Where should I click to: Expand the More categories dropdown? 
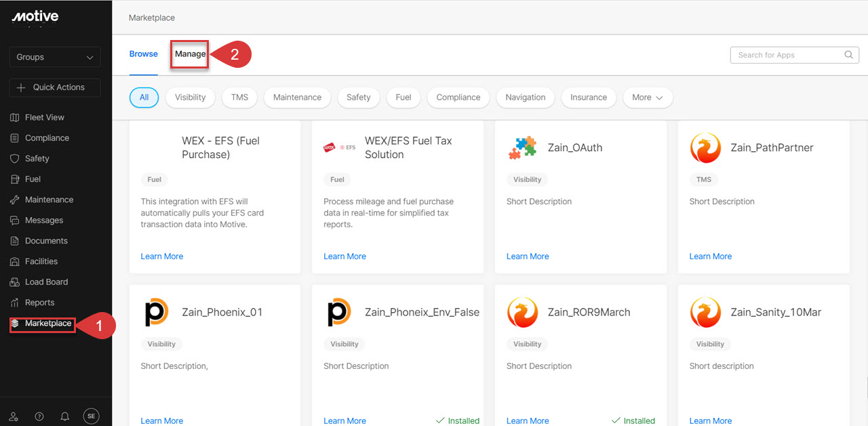[648, 97]
